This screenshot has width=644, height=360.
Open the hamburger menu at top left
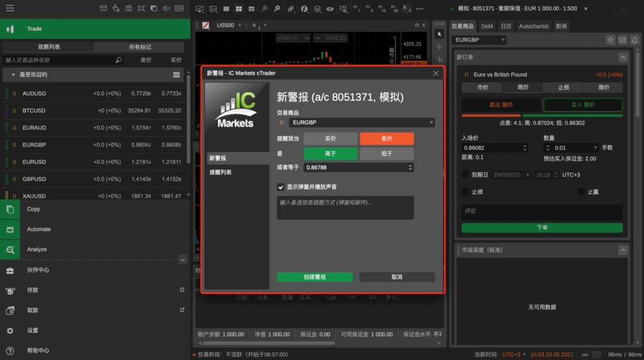click(x=10, y=8)
